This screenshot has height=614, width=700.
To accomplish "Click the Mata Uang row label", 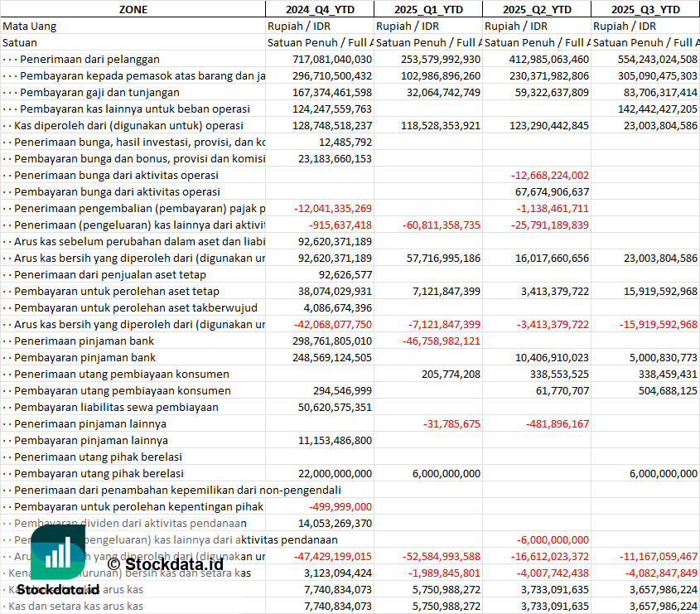I will (30, 26).
